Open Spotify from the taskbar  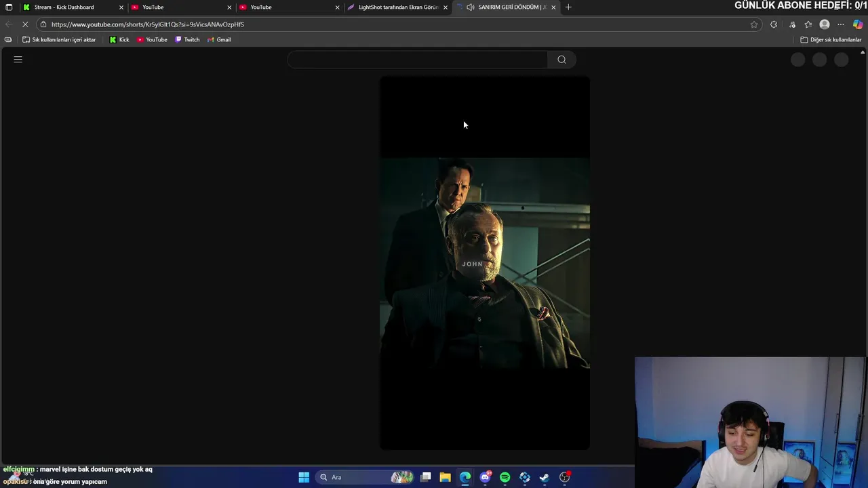pyautogui.click(x=505, y=477)
